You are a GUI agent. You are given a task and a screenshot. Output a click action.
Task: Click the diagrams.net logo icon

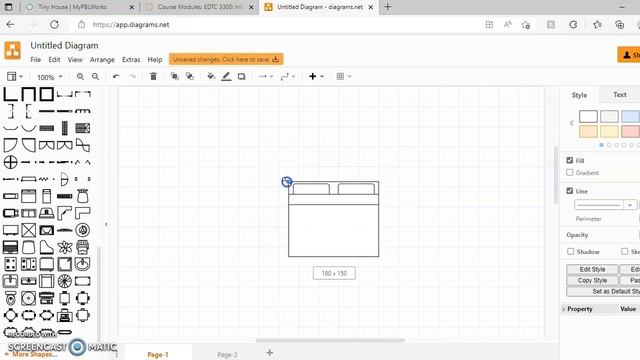click(13, 51)
